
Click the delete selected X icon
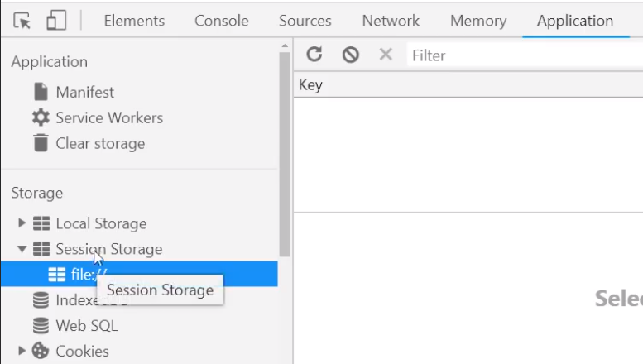coord(386,54)
